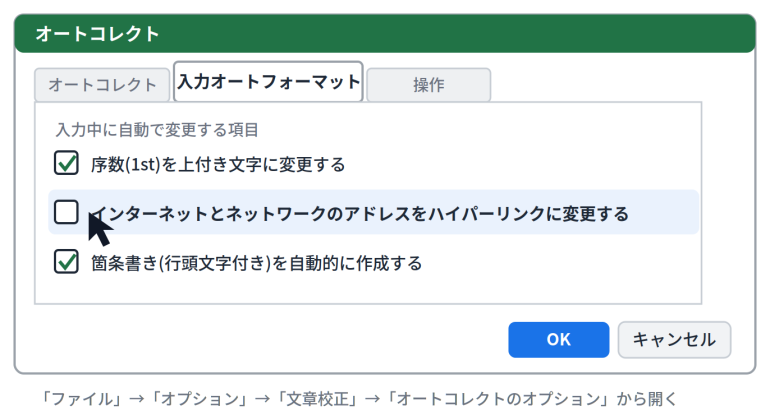Click the から開く text ending the caption
The image size is (770, 420).
point(647,399)
